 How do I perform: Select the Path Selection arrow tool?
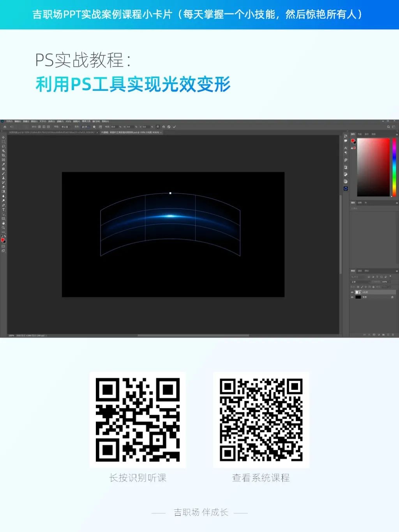tap(4, 214)
